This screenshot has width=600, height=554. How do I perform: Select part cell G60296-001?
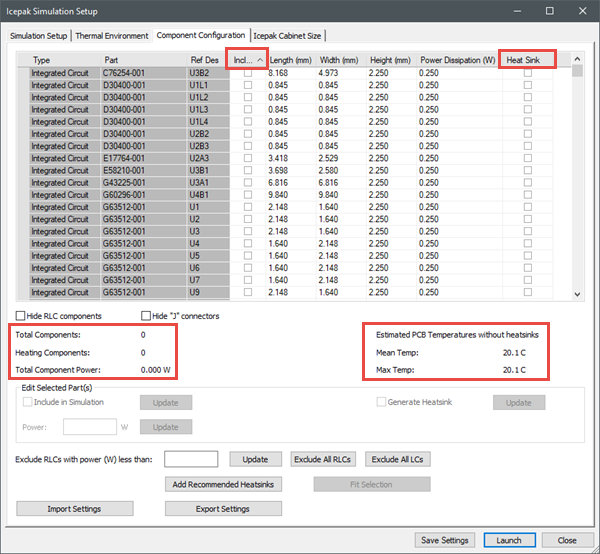(143, 195)
